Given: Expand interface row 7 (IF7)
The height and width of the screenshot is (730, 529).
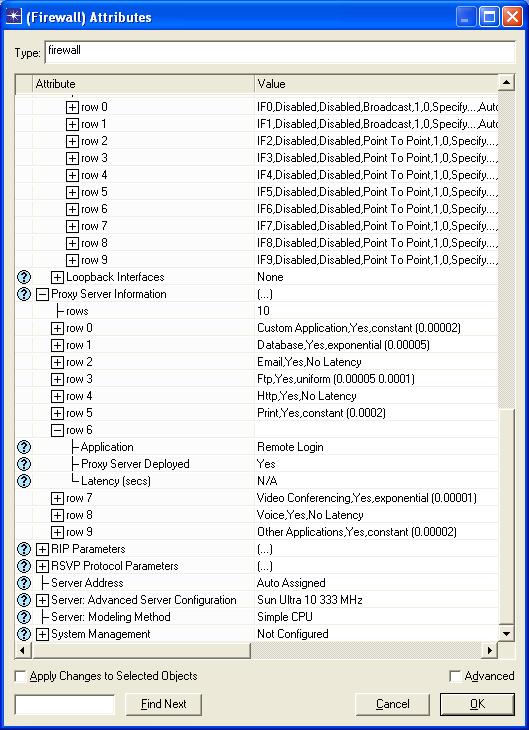Looking at the screenshot, I should coord(72,226).
